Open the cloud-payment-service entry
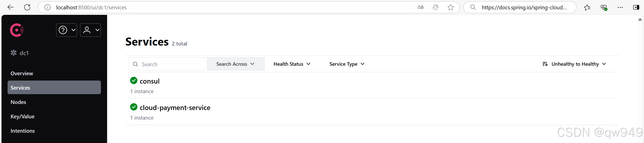Screen dimensions: 644x143 (175, 108)
